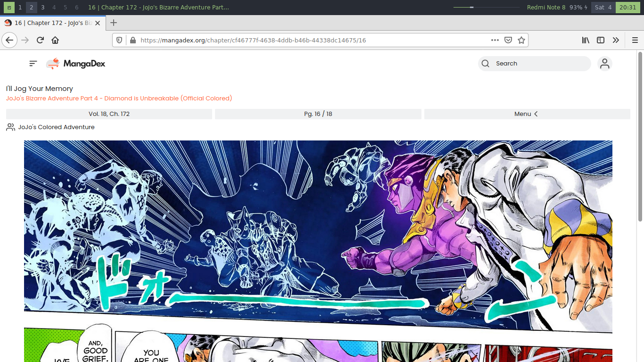This screenshot has height=362, width=644.
Task: Click chapter title I'll Jog Your Memory
Action: [40, 89]
